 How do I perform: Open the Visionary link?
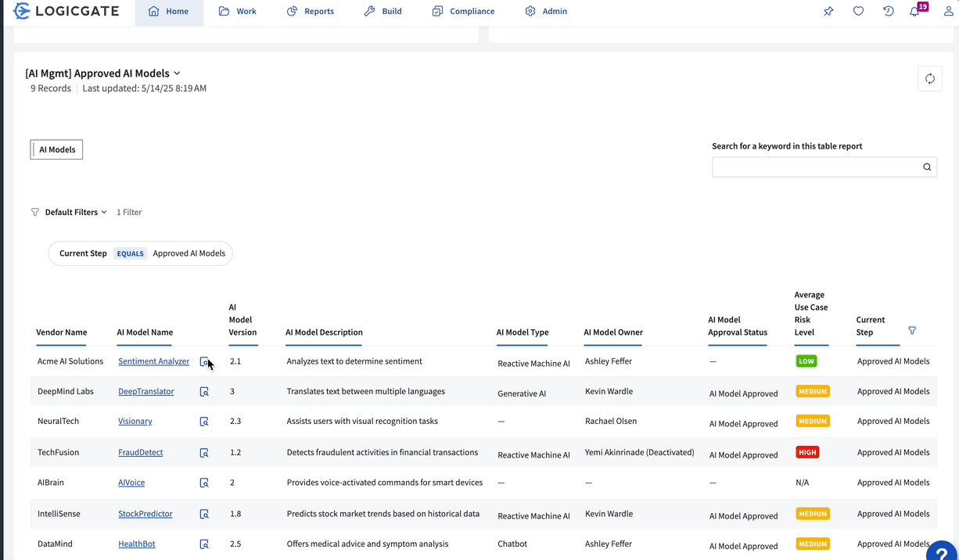click(135, 421)
